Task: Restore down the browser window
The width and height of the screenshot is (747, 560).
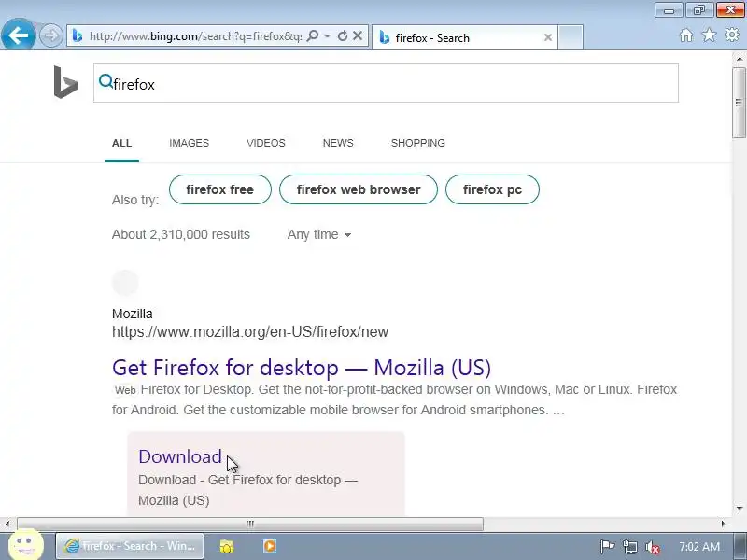Action: 698,9
